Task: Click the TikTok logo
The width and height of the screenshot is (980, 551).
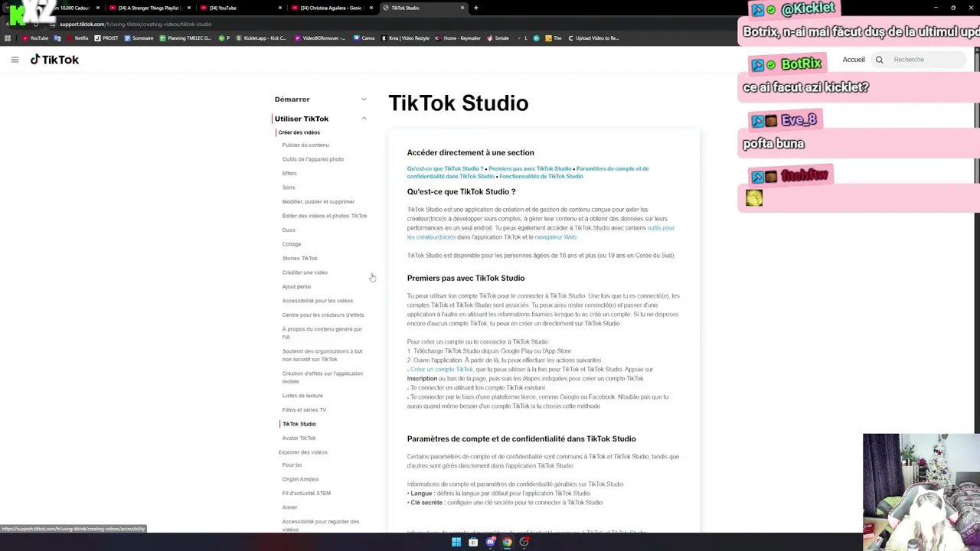Action: point(54,60)
